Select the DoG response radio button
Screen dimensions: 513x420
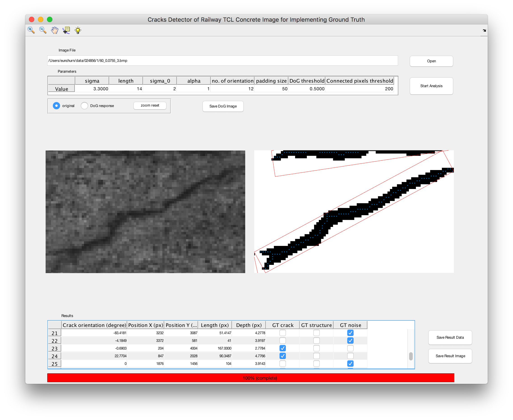(84, 106)
